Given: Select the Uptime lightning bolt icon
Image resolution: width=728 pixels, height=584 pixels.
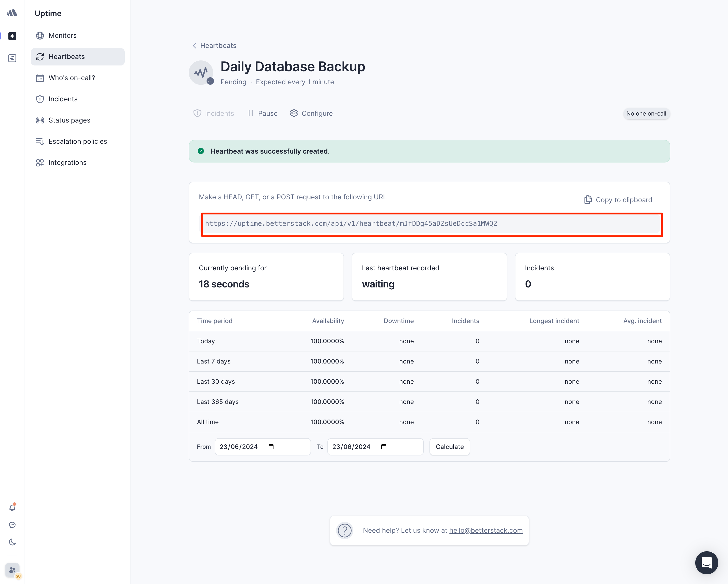Looking at the screenshot, I should coord(12,36).
